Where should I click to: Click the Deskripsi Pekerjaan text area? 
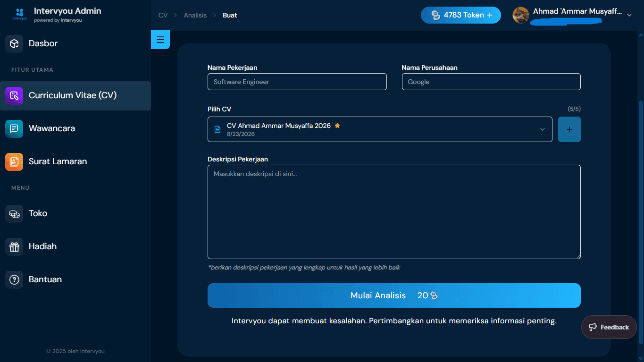pyautogui.click(x=394, y=212)
